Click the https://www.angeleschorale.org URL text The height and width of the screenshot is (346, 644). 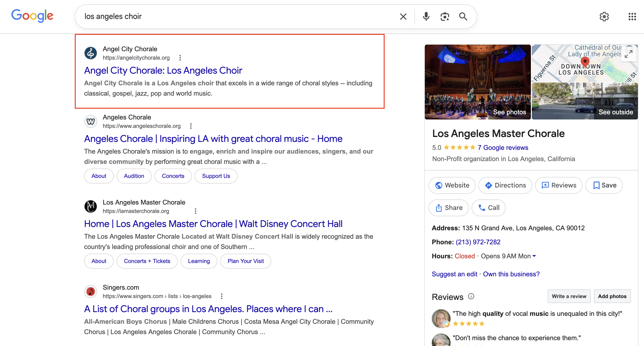(x=142, y=126)
